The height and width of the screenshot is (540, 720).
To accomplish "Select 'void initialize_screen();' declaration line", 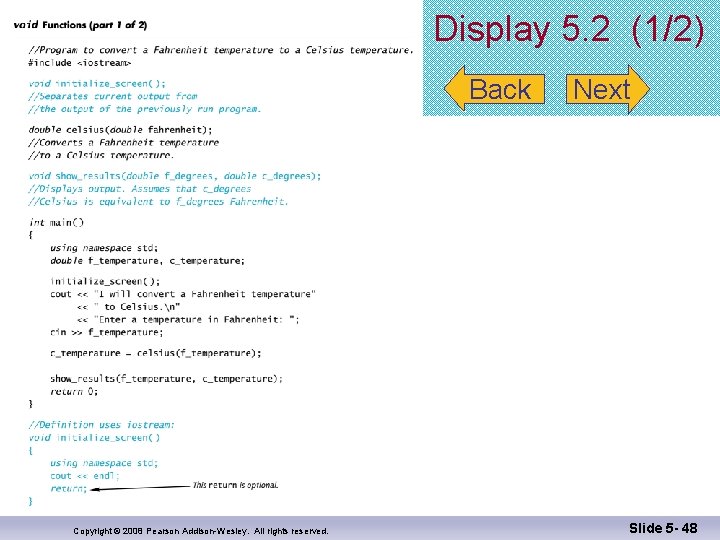I will pyautogui.click(x=97, y=84).
